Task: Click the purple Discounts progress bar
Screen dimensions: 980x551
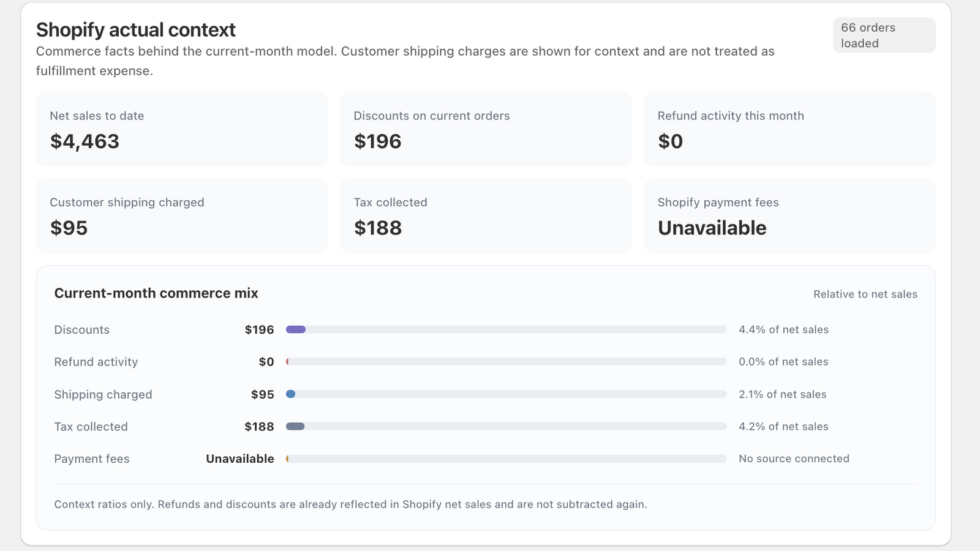Action: point(506,329)
